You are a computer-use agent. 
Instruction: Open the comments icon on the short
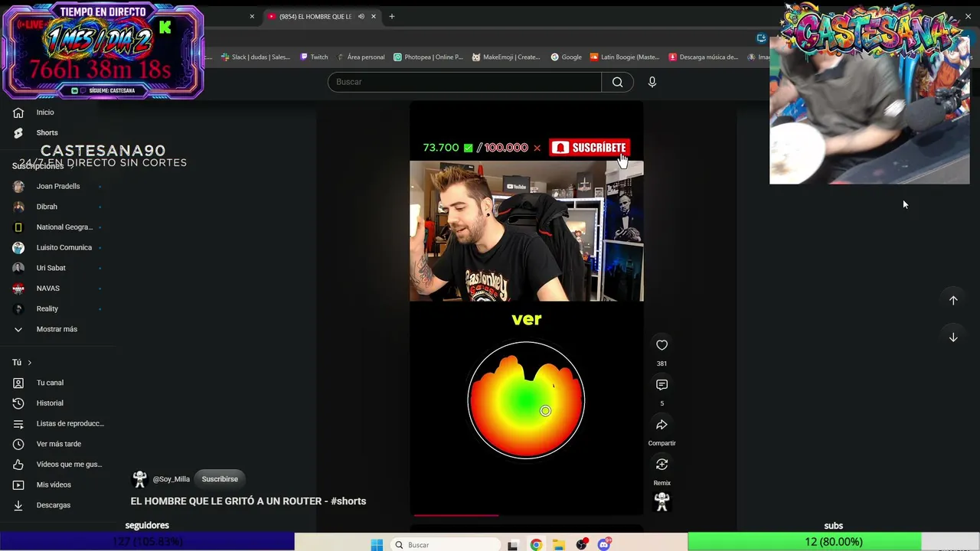coord(661,385)
